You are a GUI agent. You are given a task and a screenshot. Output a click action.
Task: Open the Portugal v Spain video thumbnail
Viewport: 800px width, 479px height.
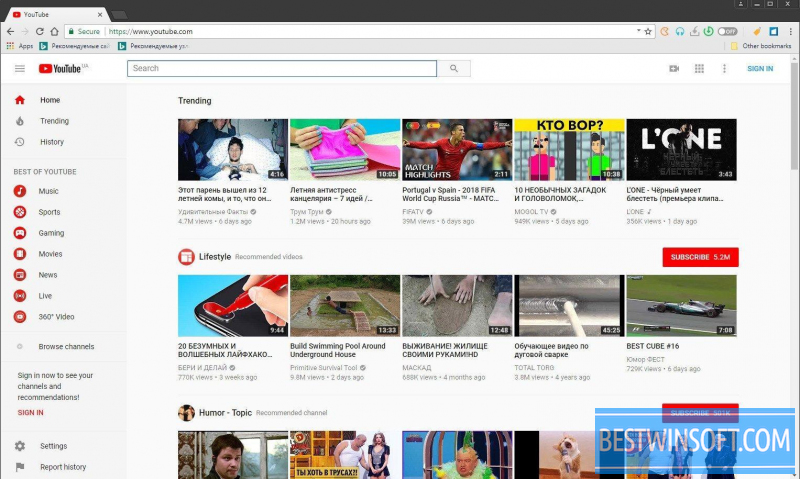pyautogui.click(x=457, y=150)
